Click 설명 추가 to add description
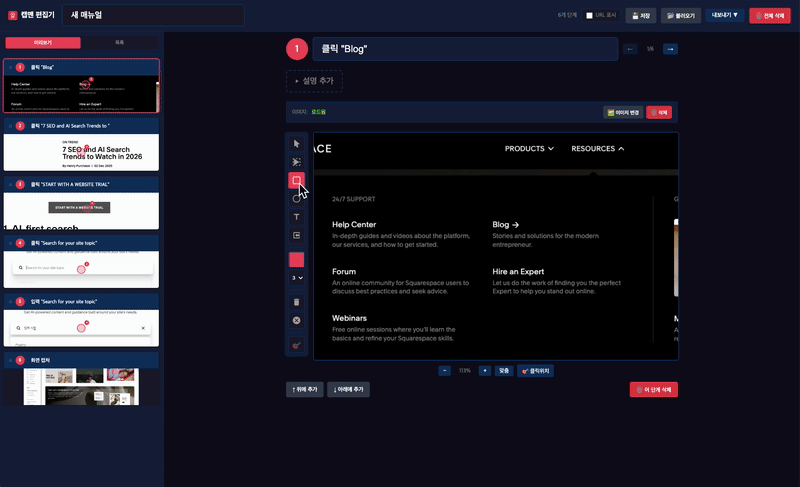The image size is (800, 487). (314, 81)
